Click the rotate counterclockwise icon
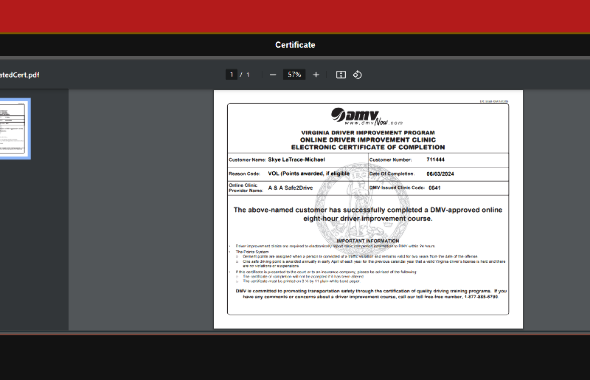The image size is (590, 380). pyautogui.click(x=357, y=75)
